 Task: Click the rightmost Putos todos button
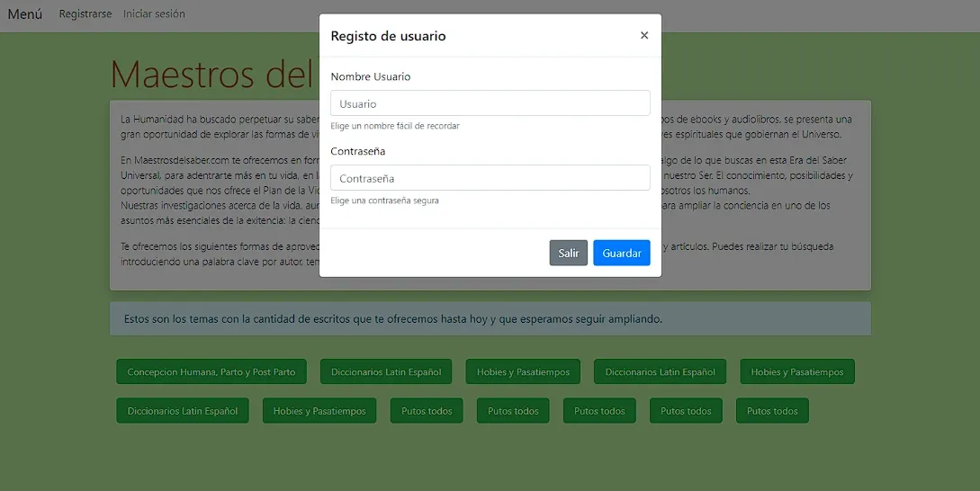point(772,411)
